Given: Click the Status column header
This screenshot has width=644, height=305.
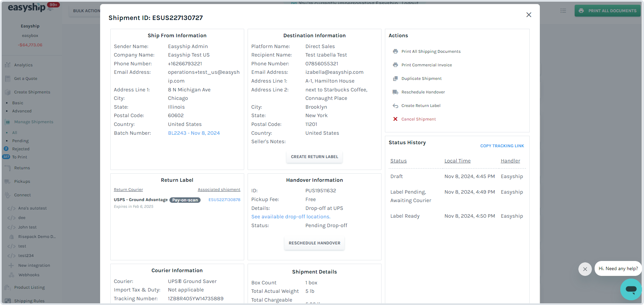Looking at the screenshot, I should 398,161.
